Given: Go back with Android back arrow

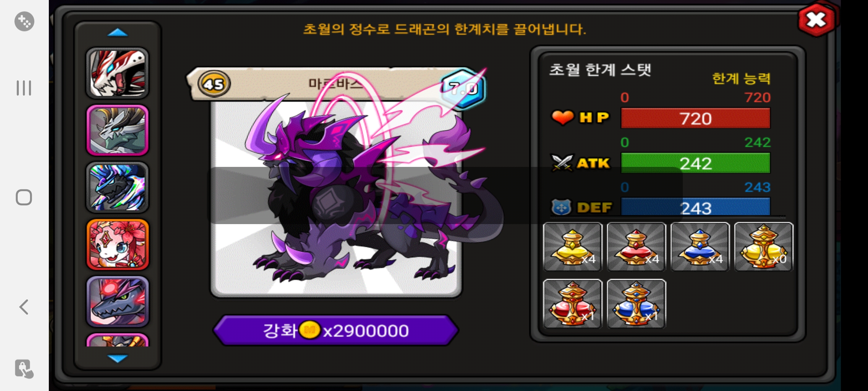Looking at the screenshot, I should [24, 307].
